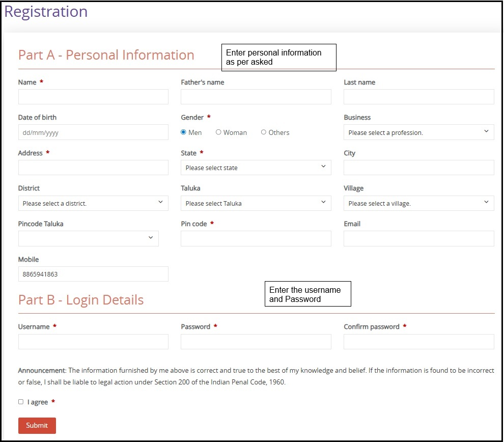
Task: Tick the I agree checkbox
Action: tap(21, 402)
